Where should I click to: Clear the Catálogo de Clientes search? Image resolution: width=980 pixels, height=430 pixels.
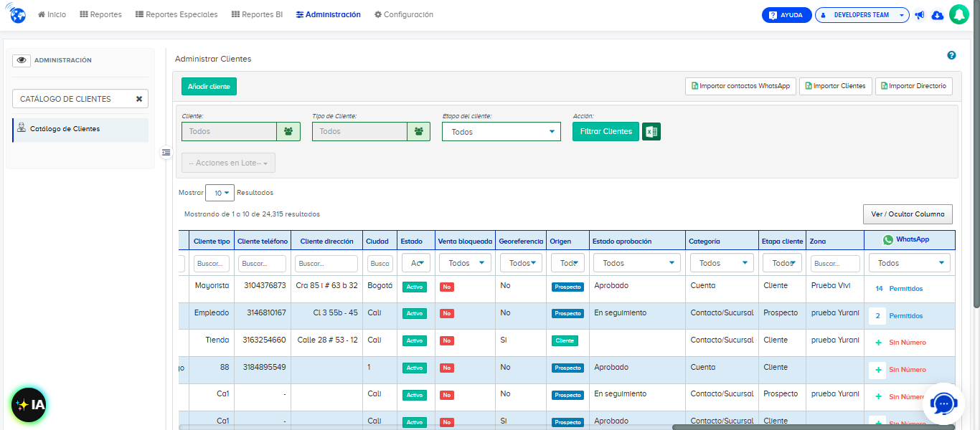(139, 99)
